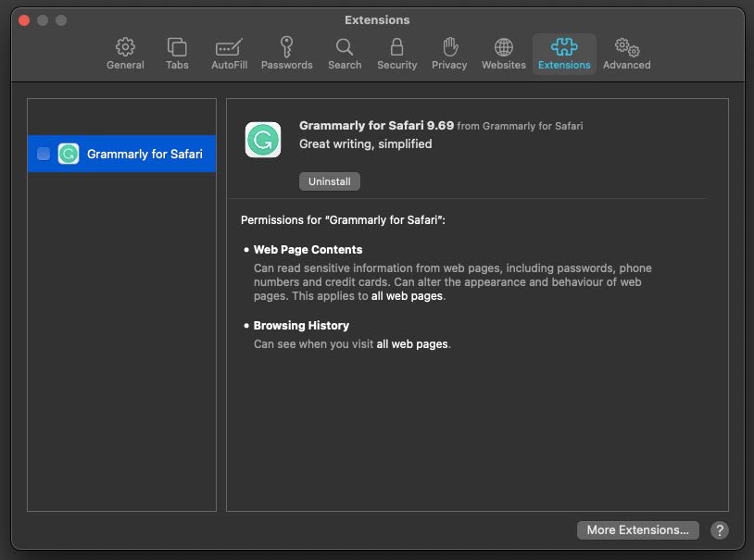Click the large Grammarly logo in details
Viewport: 754px width, 560px height.
pyautogui.click(x=262, y=140)
